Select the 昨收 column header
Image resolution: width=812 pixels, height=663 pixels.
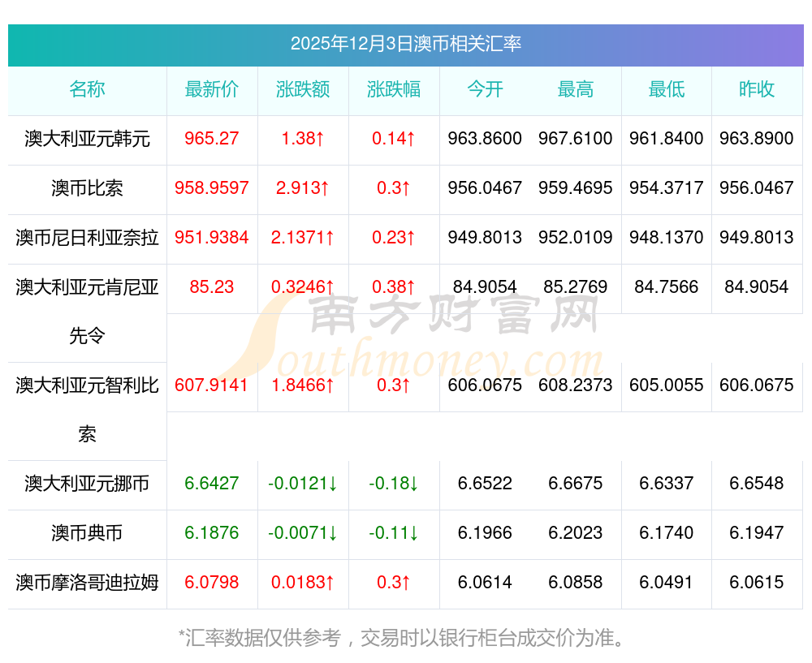click(757, 89)
